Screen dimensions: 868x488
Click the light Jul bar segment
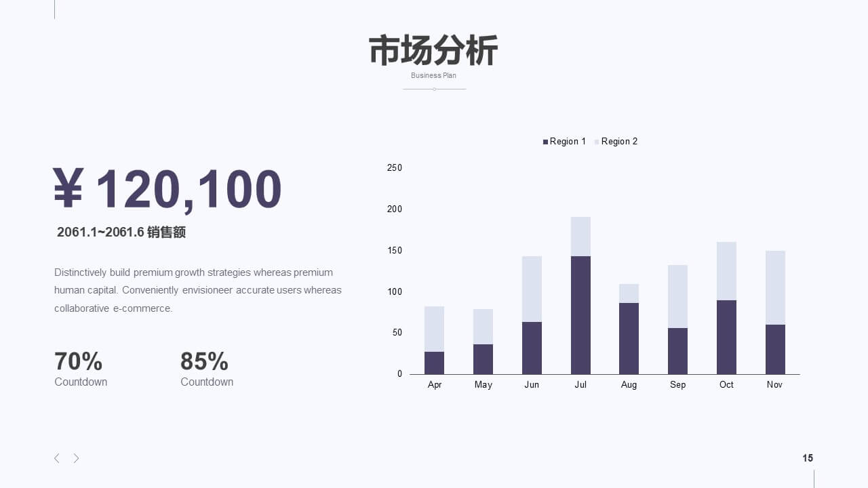coord(580,237)
